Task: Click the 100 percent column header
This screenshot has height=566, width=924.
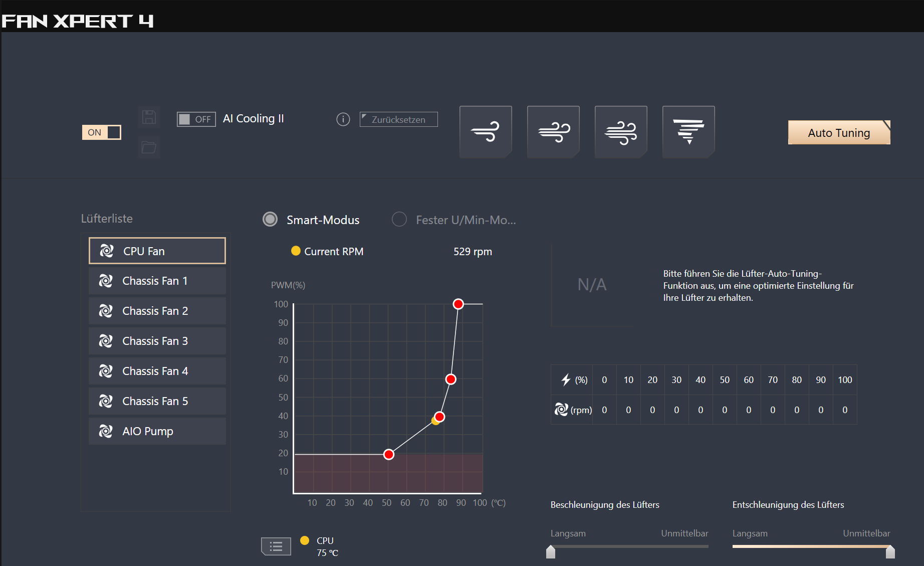Action: tap(845, 380)
